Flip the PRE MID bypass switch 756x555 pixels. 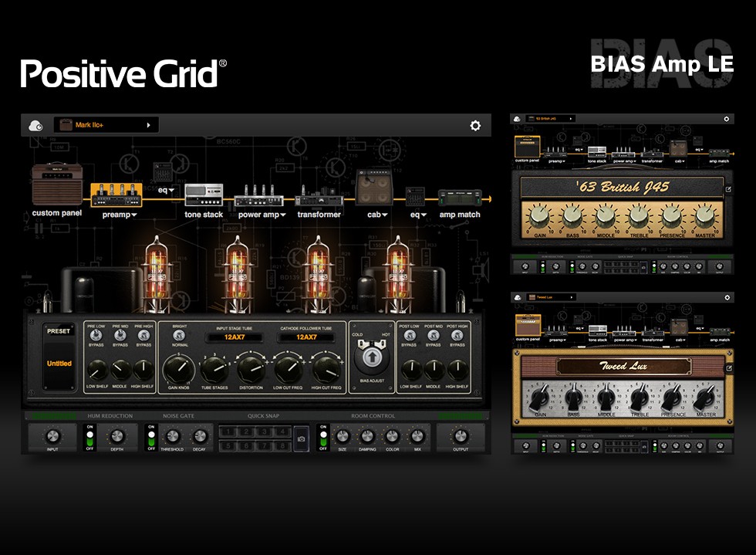point(120,335)
